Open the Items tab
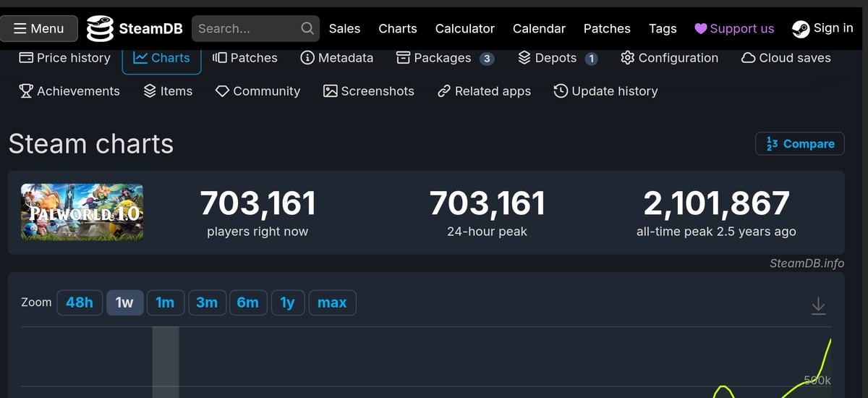Screen dimensions: 868x398 168,91
